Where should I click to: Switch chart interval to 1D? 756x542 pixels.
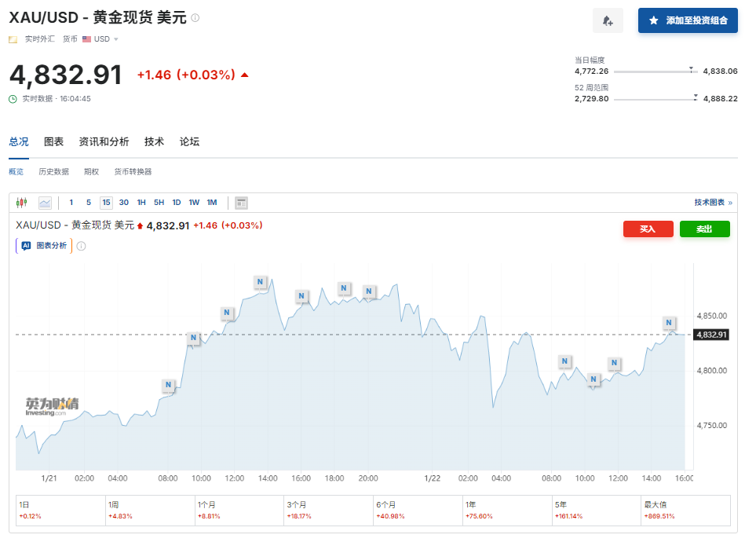[x=177, y=203]
